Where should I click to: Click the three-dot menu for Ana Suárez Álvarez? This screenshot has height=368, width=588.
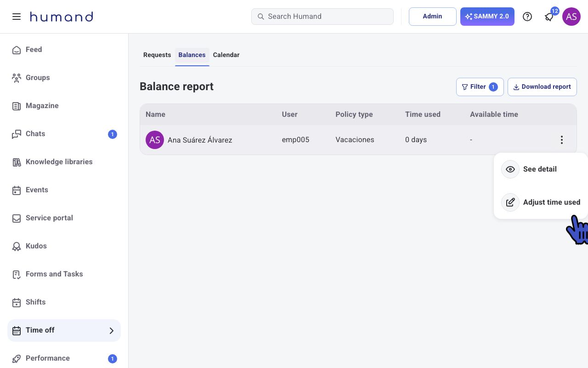(x=561, y=140)
